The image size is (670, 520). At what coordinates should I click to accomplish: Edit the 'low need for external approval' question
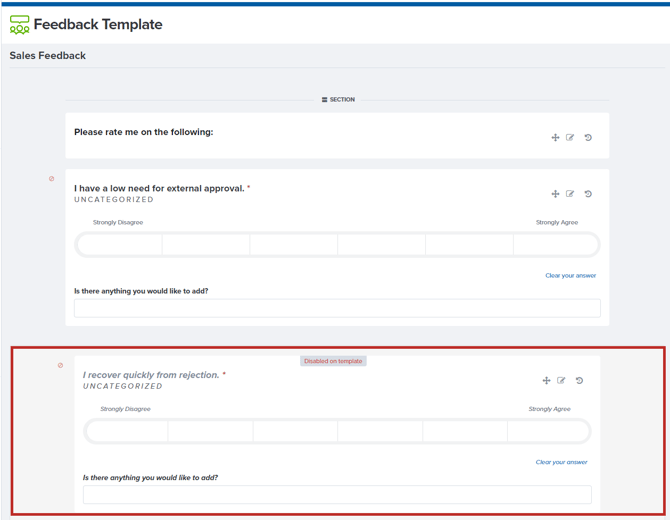pyautogui.click(x=570, y=194)
